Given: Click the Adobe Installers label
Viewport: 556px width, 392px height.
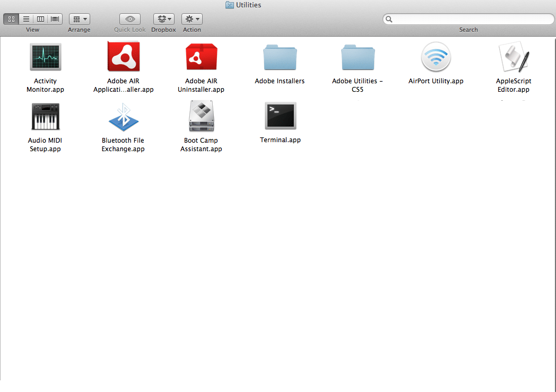Looking at the screenshot, I should click(x=280, y=81).
